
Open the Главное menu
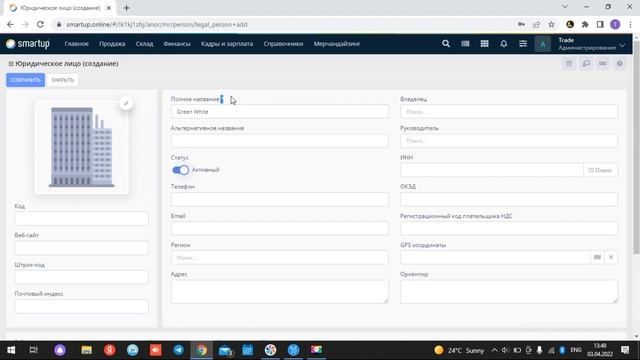coord(76,44)
